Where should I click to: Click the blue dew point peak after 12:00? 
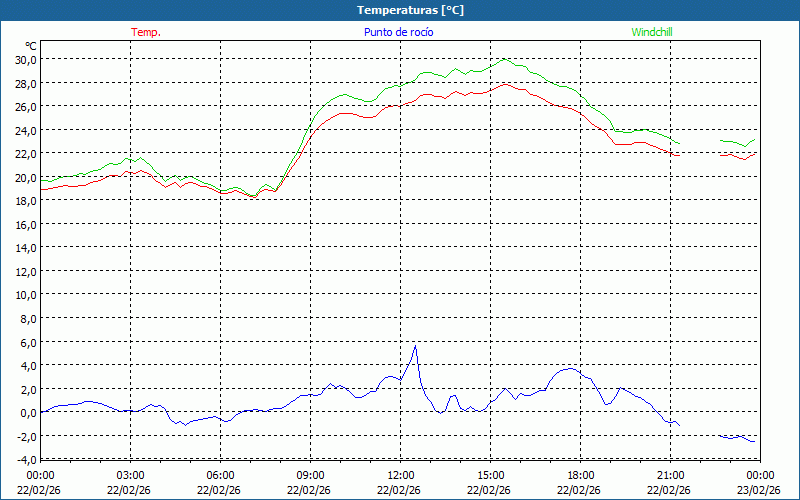(415, 346)
